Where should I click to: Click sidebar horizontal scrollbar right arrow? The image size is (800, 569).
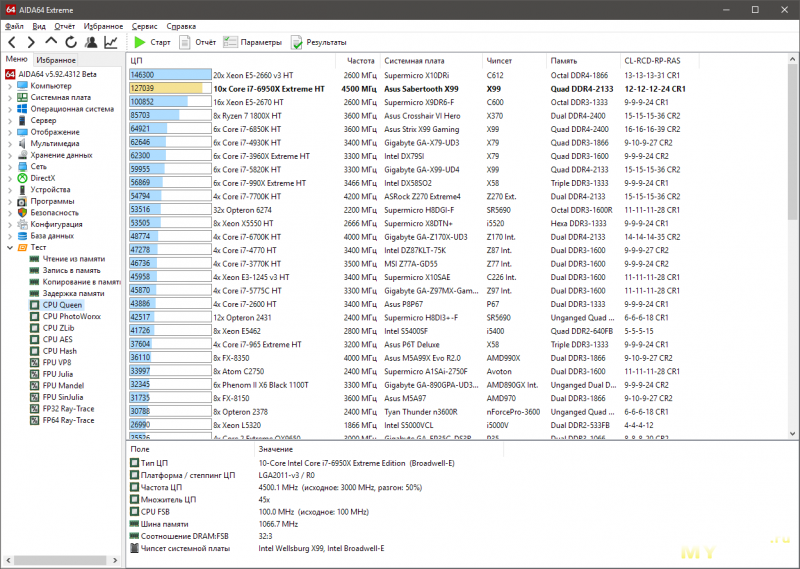115,560
